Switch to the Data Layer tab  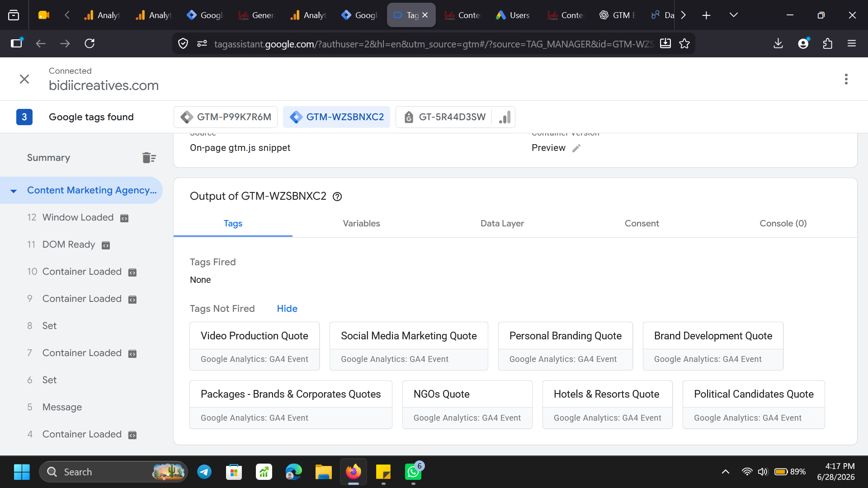[x=502, y=223]
